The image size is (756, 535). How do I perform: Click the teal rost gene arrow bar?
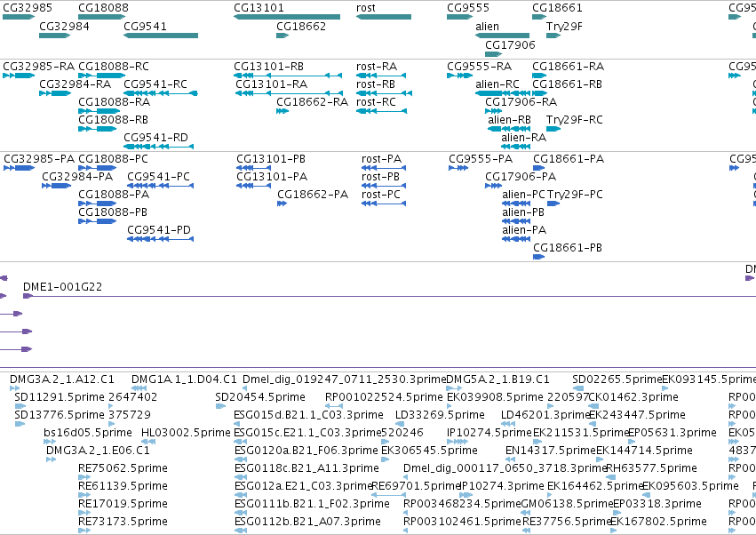[x=384, y=17]
